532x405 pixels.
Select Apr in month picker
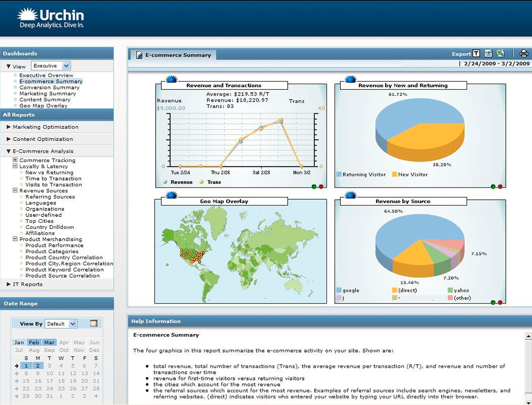(64, 342)
